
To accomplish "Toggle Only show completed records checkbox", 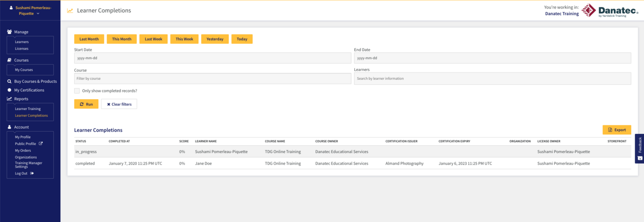I will pyautogui.click(x=77, y=91).
